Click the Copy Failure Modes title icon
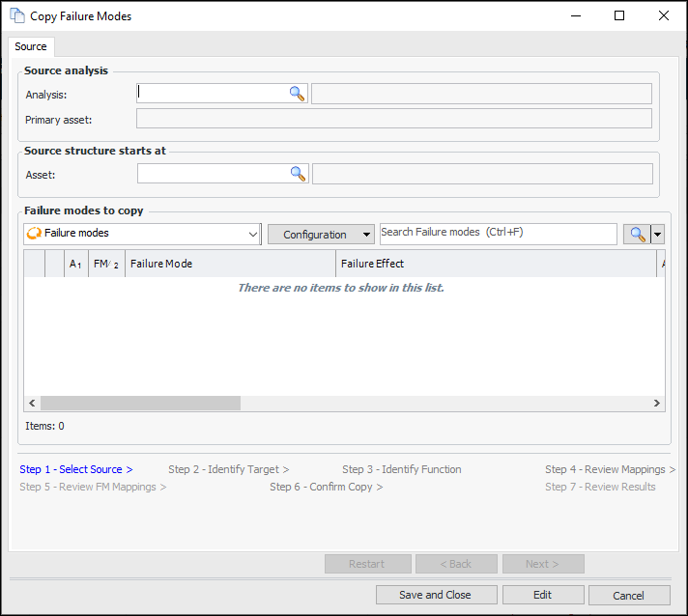This screenshot has height=616, width=688. [x=16, y=15]
